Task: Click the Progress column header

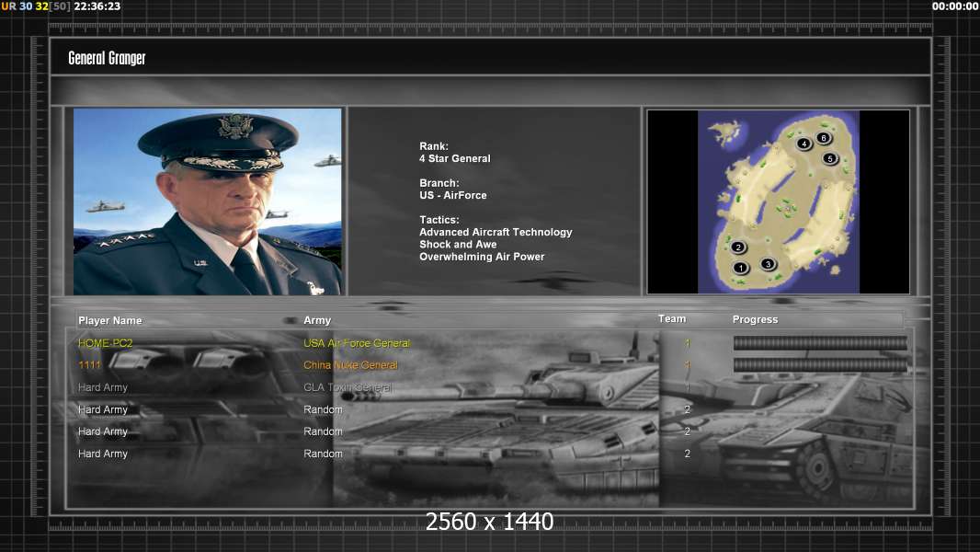Action: (755, 319)
